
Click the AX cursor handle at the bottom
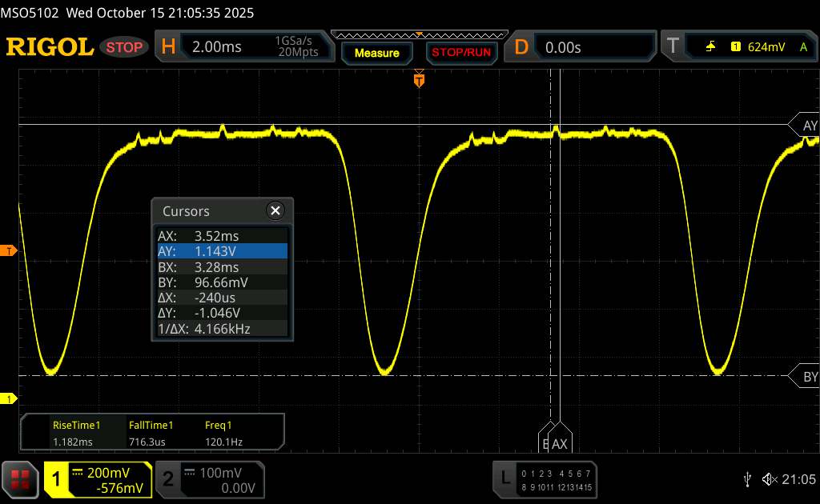(x=560, y=442)
